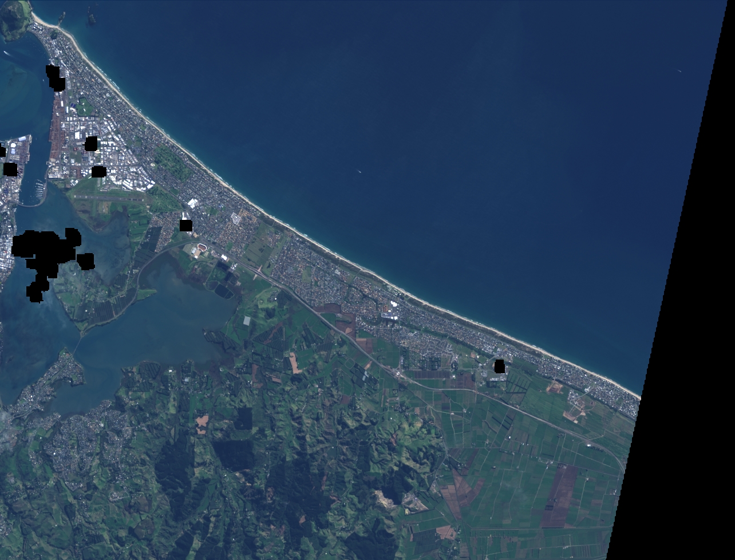Click the black mask square left of the racecourse

185,226
